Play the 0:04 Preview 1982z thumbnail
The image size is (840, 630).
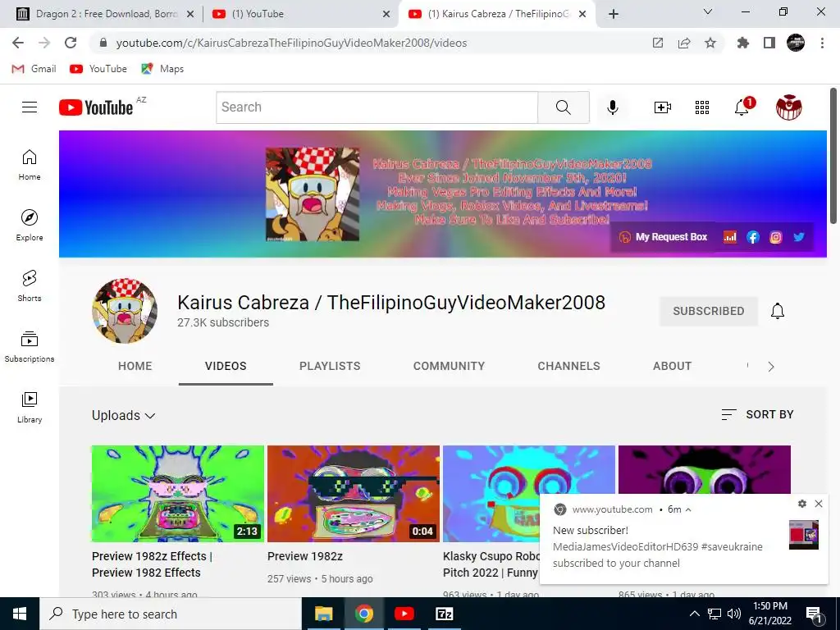(x=354, y=493)
